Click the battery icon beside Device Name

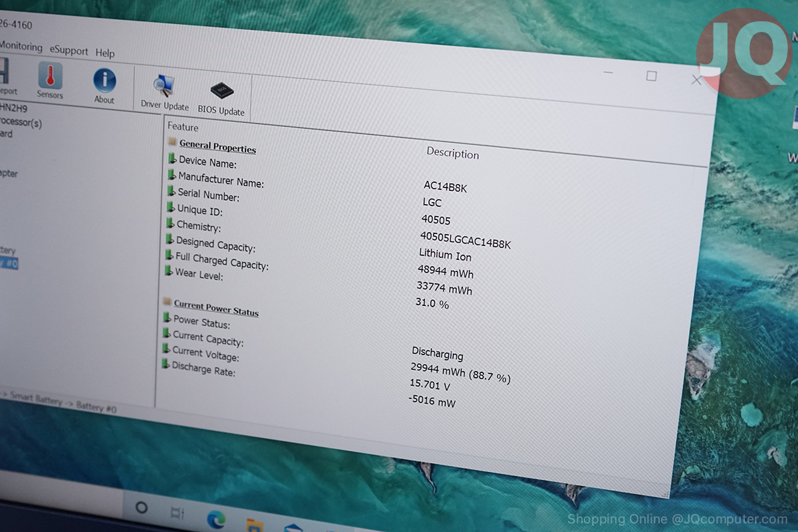[x=172, y=158]
